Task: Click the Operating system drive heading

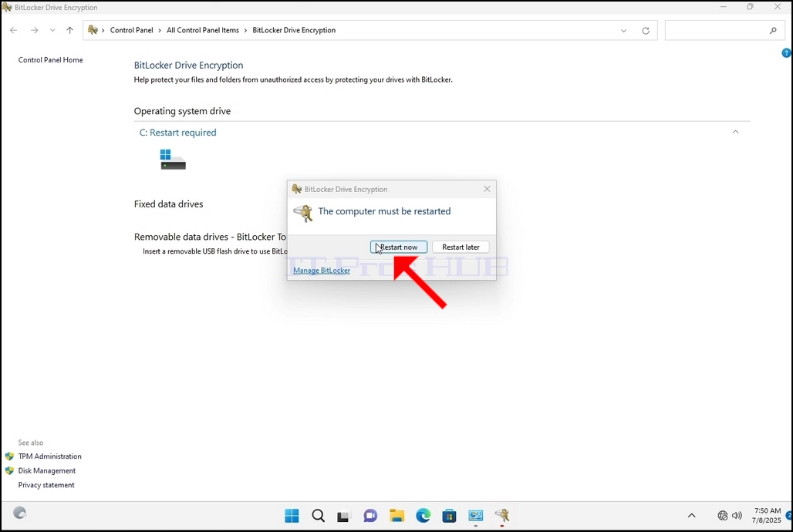Action: pos(182,111)
